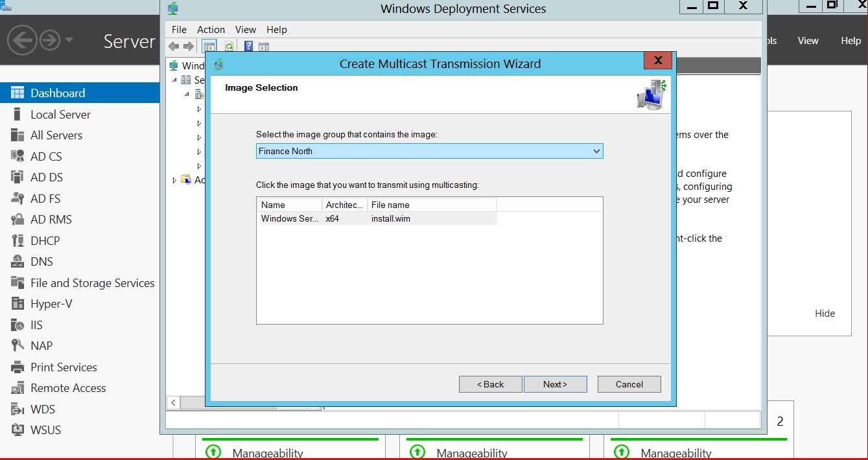
Task: Select the DNS role icon
Action: click(18, 262)
